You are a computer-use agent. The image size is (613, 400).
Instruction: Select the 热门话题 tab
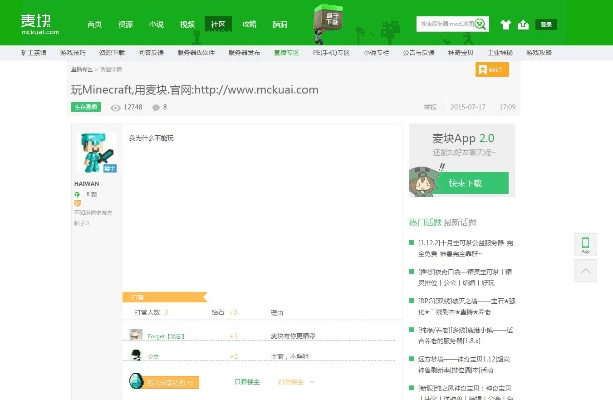tap(425, 222)
